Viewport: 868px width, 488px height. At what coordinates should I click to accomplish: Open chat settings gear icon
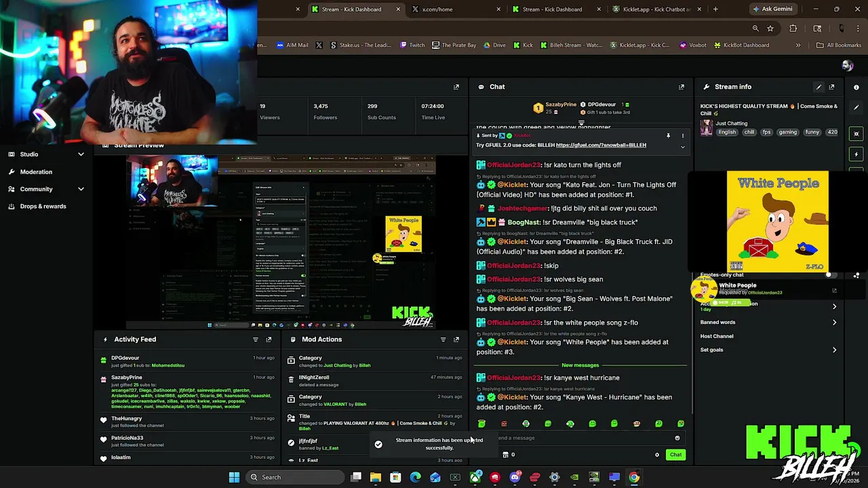[656, 455]
